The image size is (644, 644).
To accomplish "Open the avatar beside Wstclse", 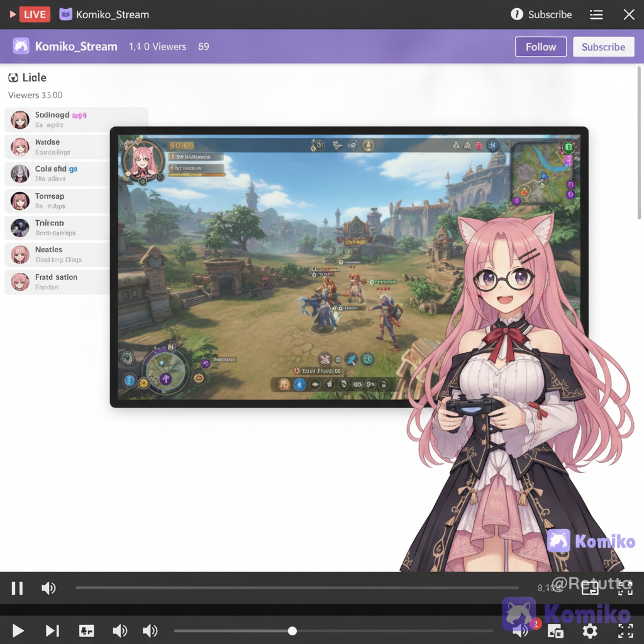I will 19,147.
